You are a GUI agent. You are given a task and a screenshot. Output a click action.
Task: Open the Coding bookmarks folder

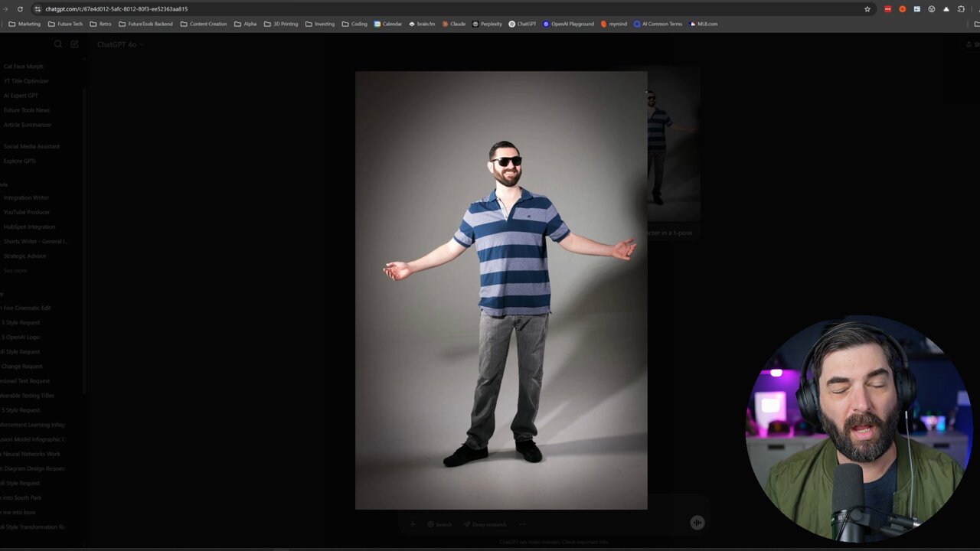pyautogui.click(x=354, y=24)
